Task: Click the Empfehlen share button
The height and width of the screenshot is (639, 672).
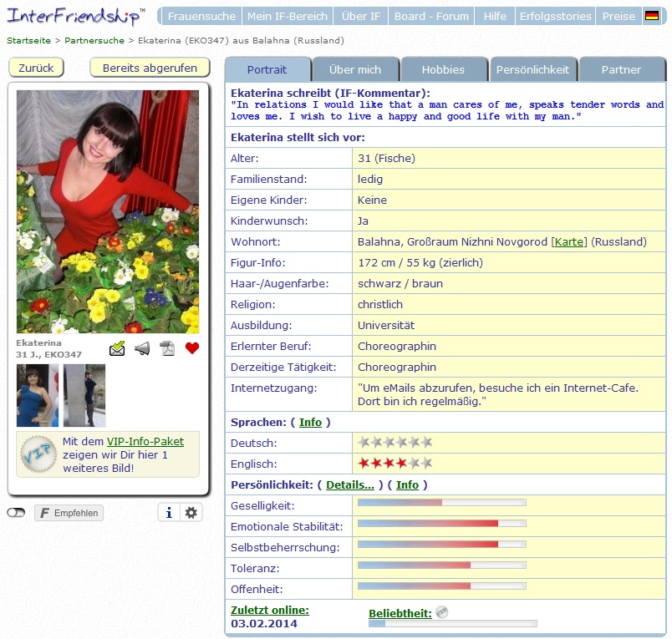Action: tap(69, 513)
